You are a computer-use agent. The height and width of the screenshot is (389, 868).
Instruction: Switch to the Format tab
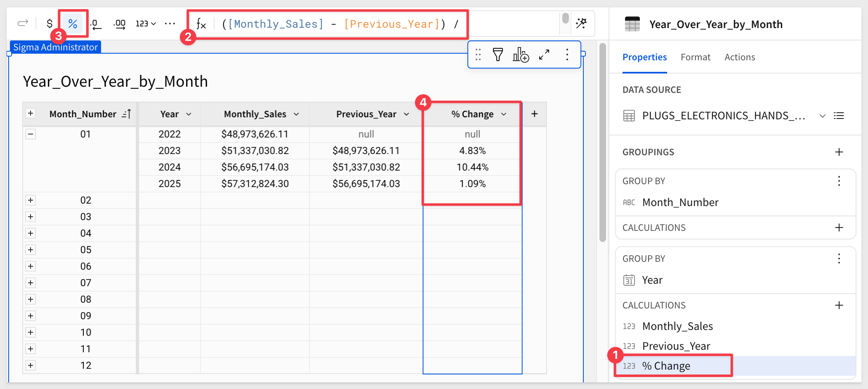click(x=695, y=57)
